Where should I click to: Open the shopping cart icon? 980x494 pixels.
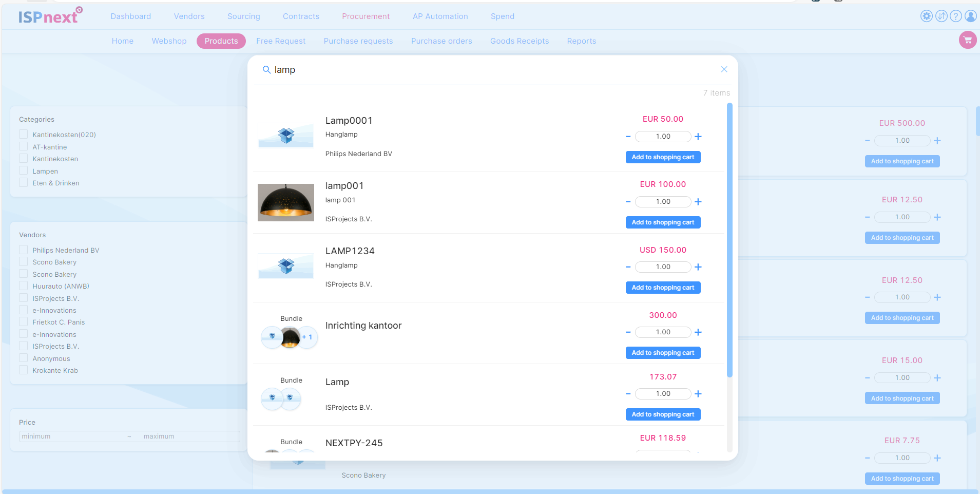coord(967,40)
